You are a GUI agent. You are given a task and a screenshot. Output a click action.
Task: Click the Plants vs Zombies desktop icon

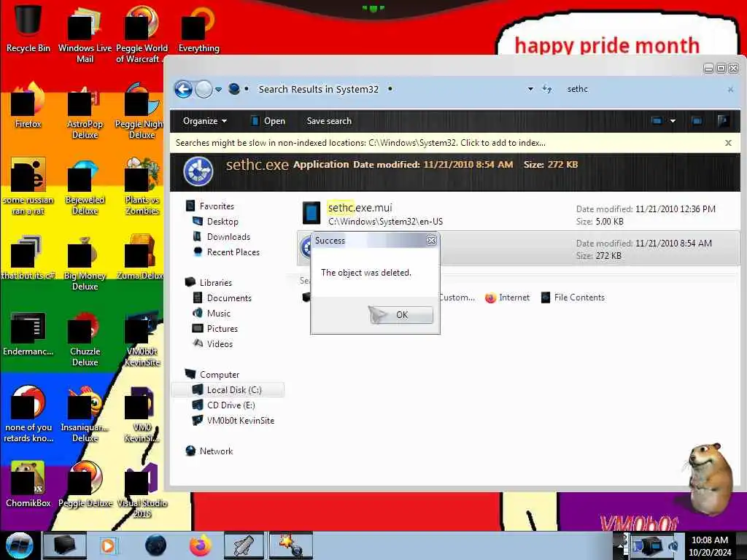142,187
